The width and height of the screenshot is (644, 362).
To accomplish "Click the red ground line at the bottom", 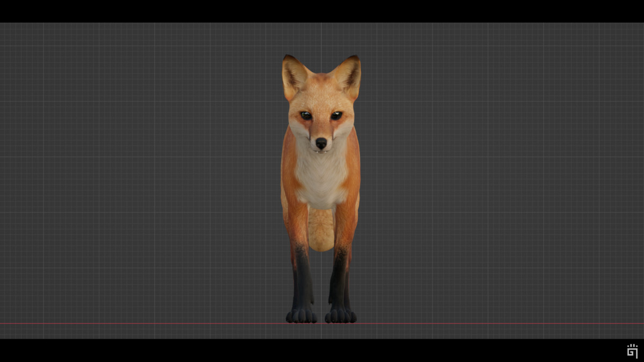I will tap(161, 322).
